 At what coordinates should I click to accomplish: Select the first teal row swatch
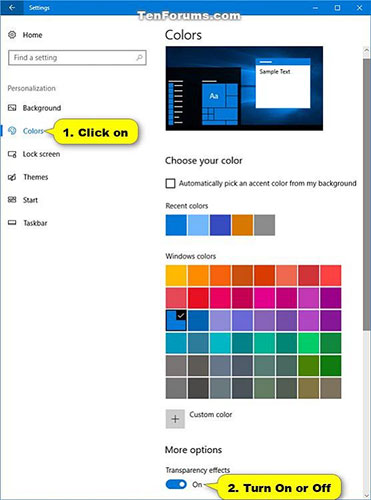(x=176, y=343)
